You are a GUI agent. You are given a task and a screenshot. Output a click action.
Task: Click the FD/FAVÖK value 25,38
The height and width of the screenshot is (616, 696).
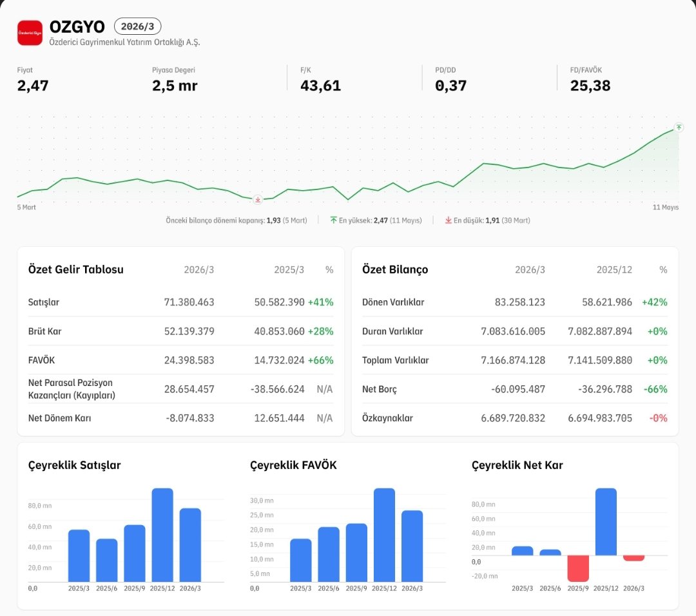point(590,85)
